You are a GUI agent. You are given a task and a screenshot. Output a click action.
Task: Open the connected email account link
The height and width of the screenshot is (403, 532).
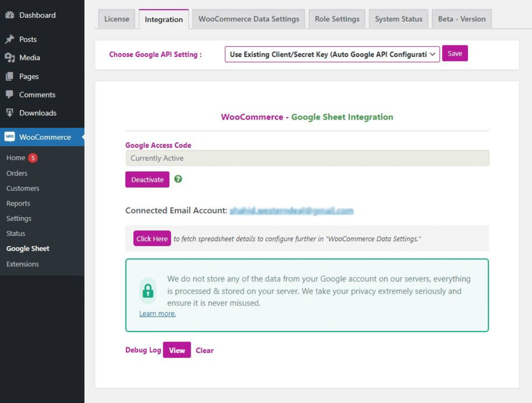291,211
